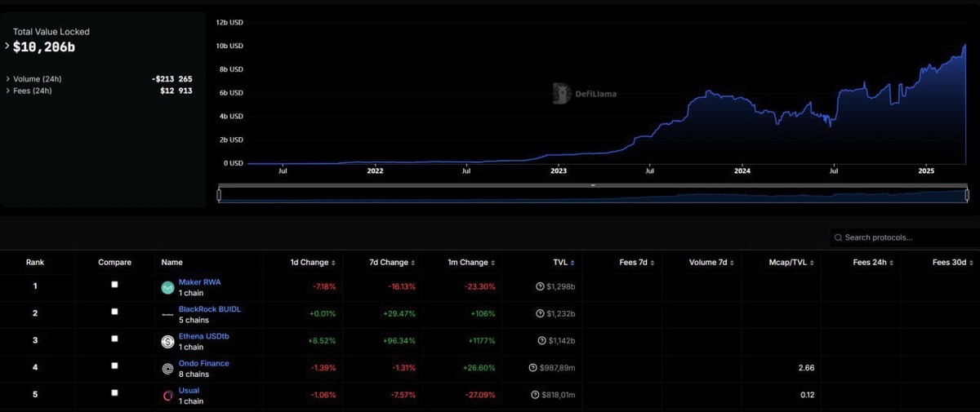Click the -7.18% 1d change cell
This screenshot has height=412, width=980.
[323, 287]
